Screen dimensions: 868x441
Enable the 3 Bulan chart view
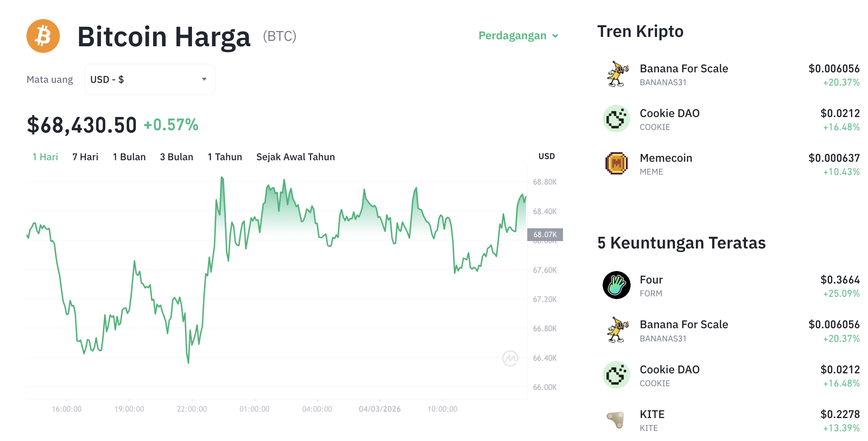pos(176,157)
